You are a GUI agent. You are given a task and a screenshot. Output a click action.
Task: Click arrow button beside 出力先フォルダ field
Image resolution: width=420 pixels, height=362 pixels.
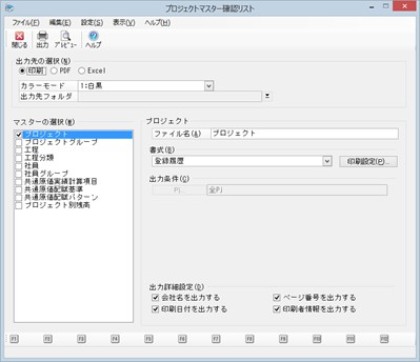point(267,96)
